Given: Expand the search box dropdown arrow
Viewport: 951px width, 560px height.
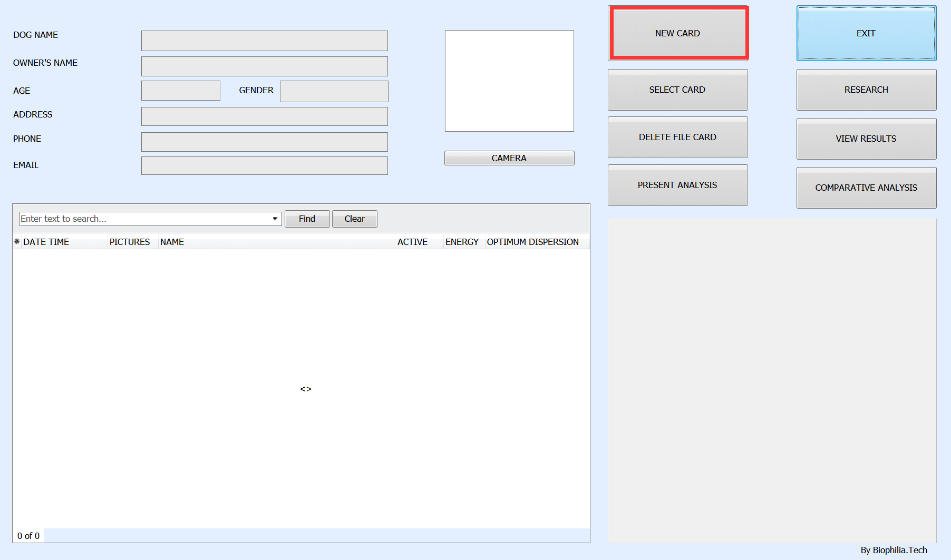Looking at the screenshot, I should click(x=275, y=219).
